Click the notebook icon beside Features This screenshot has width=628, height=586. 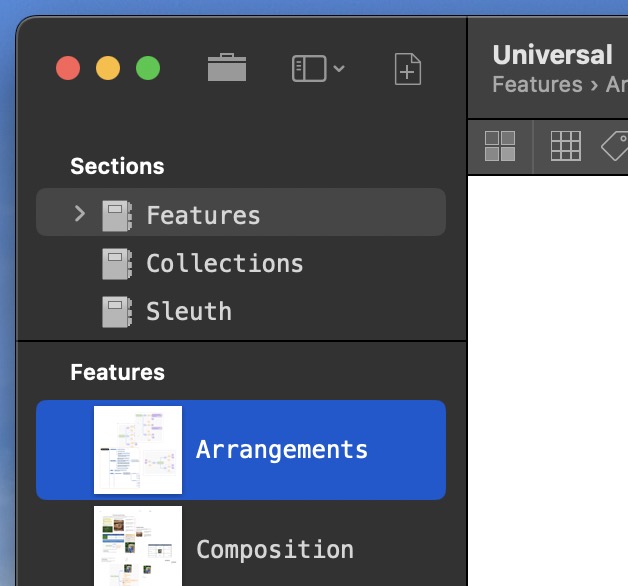point(117,215)
